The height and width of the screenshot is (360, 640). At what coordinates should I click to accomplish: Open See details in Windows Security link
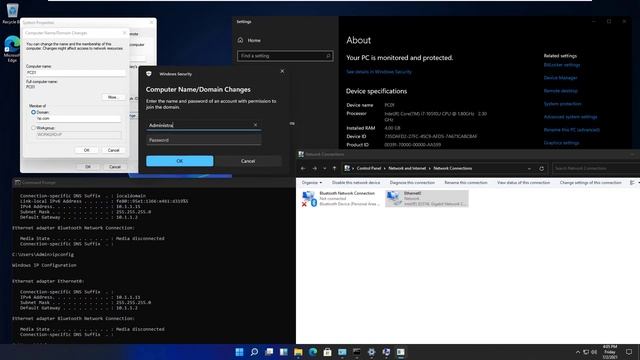(379, 72)
